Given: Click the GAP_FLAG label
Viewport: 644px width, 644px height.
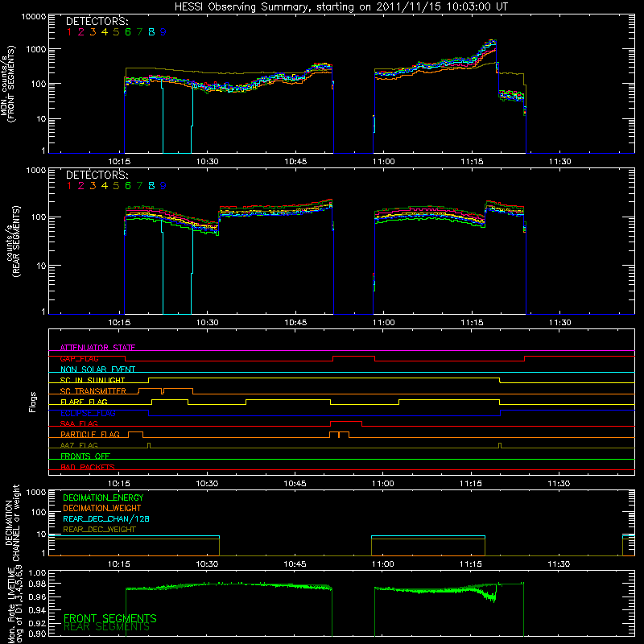Looking at the screenshot, I should pyautogui.click(x=79, y=358).
